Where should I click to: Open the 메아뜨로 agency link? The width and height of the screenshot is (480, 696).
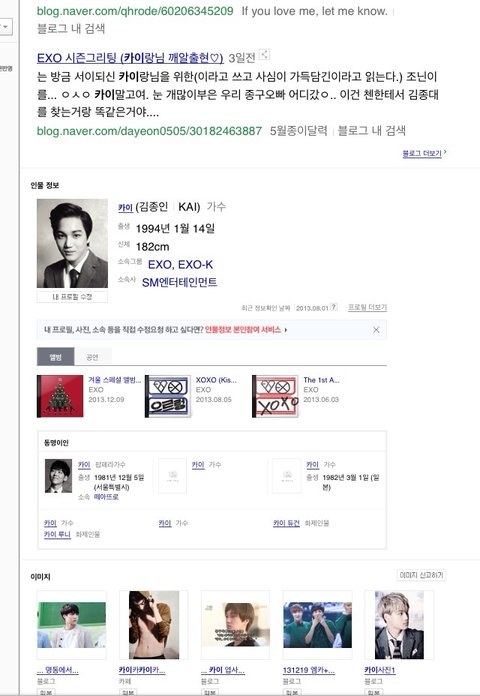106,497
